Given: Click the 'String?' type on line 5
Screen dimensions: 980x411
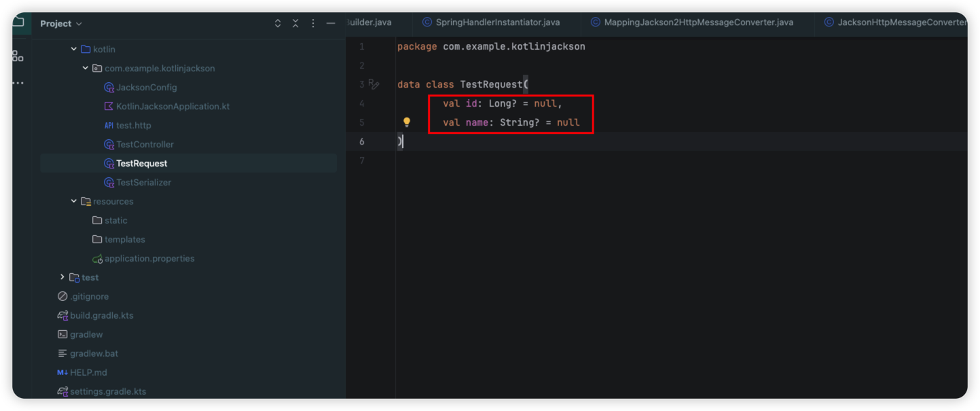Looking at the screenshot, I should pos(520,123).
